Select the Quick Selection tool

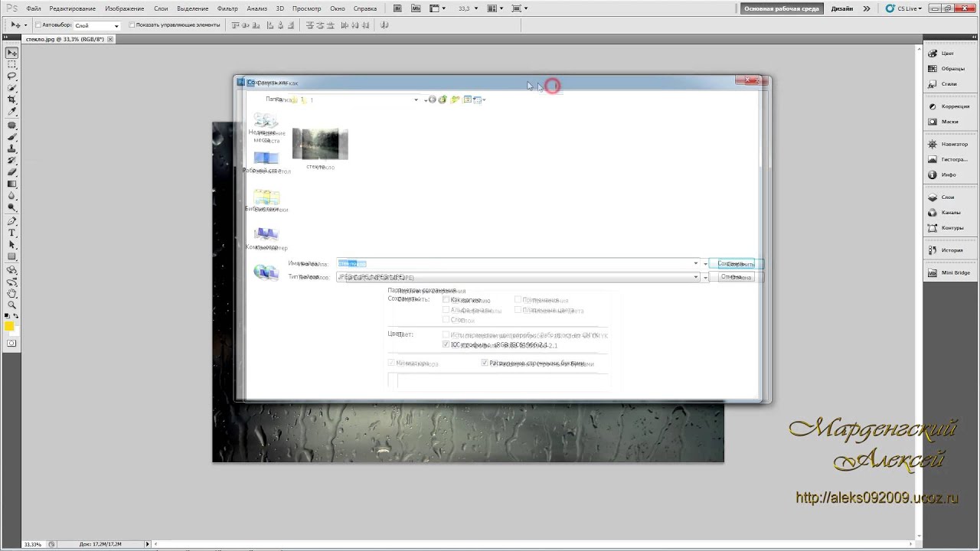point(11,88)
